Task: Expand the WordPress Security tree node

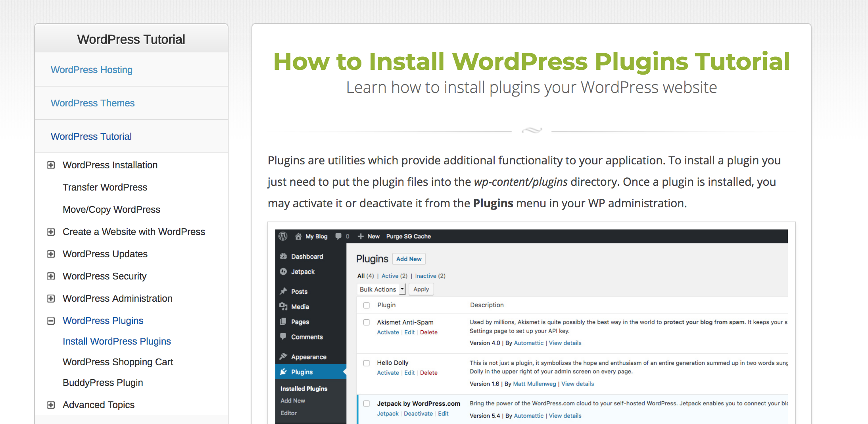Action: click(x=51, y=276)
